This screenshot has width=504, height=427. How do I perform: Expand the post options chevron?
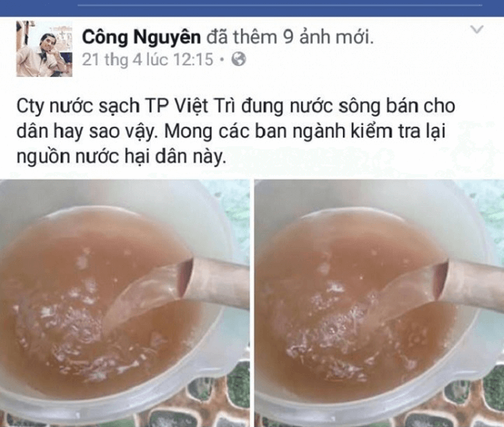pos(477,30)
